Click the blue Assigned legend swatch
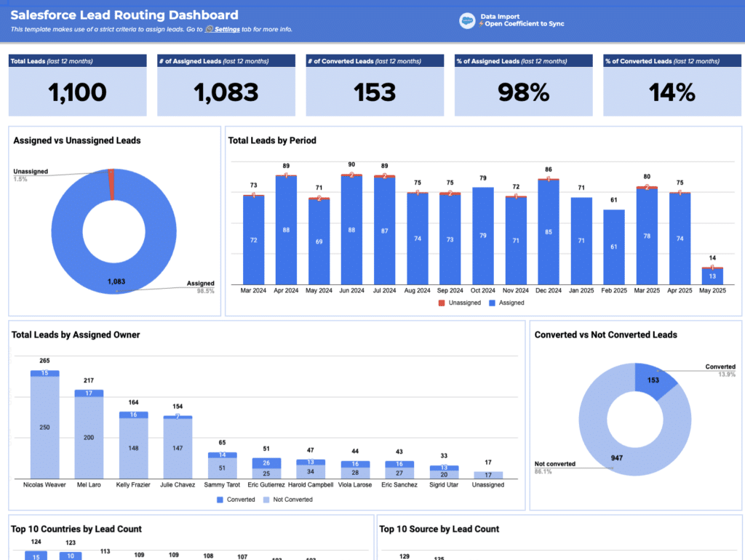Viewport: 745px width, 560px height. tap(493, 303)
